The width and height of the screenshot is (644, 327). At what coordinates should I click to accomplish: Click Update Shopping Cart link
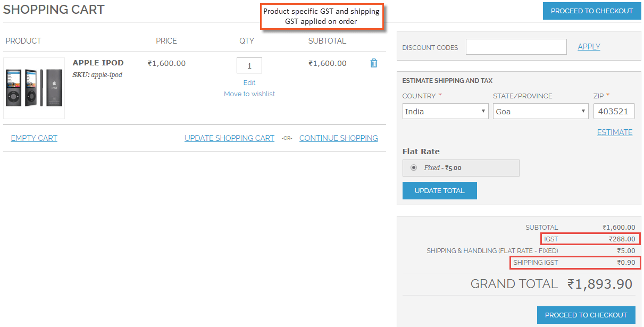pyautogui.click(x=230, y=138)
